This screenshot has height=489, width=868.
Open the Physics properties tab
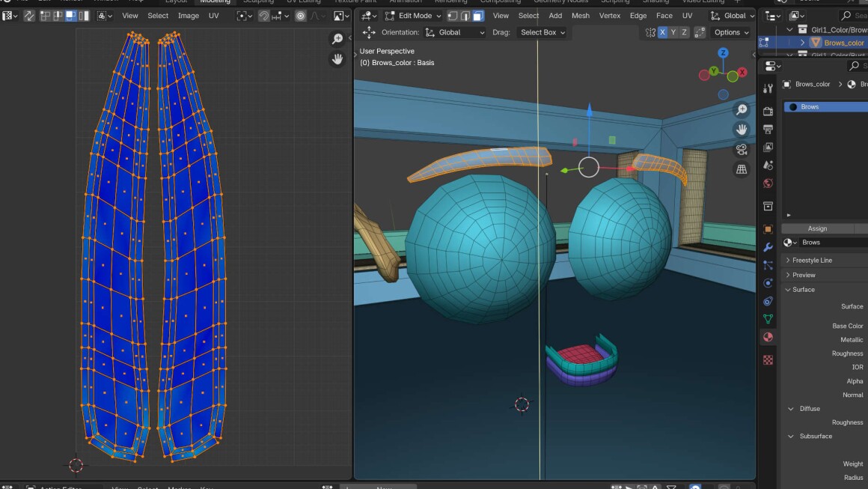[x=768, y=283]
